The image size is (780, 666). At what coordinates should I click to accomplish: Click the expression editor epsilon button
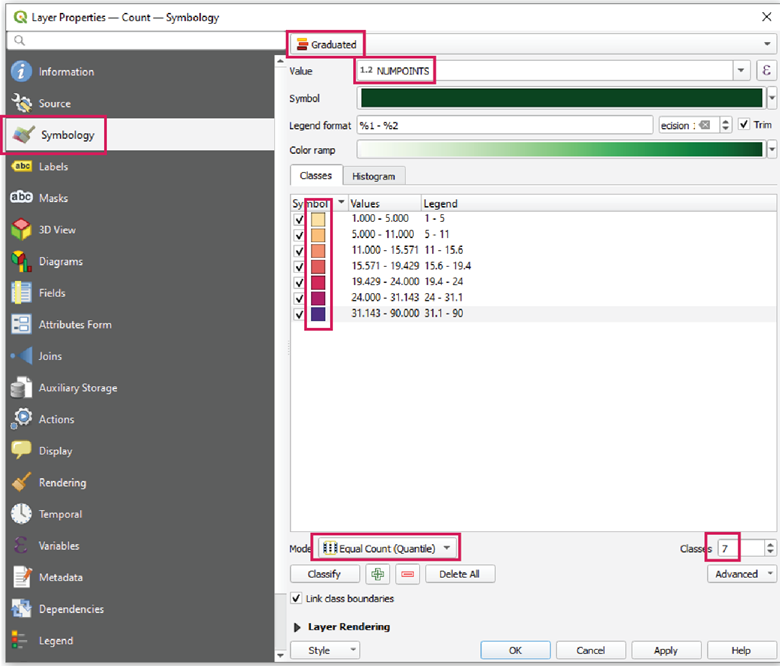(767, 70)
